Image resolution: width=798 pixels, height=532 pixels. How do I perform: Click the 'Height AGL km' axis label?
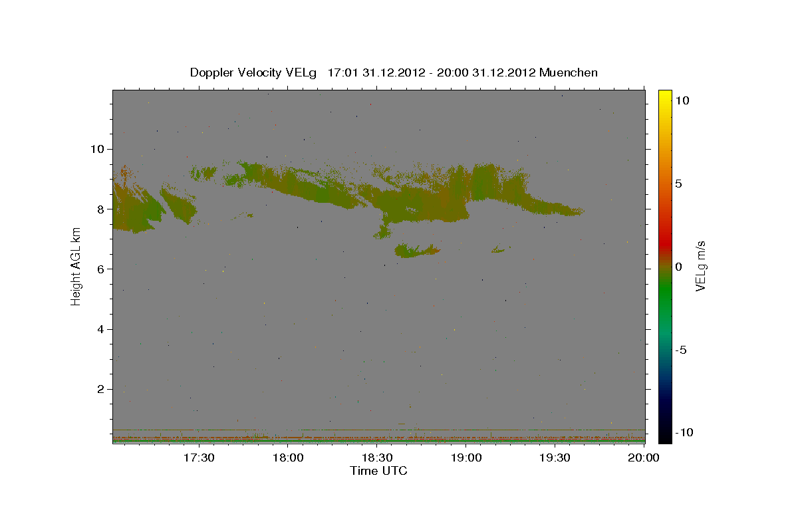[x=76, y=266]
